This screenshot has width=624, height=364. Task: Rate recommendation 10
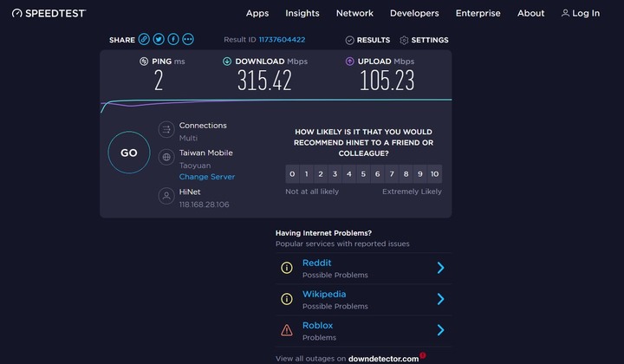point(434,174)
